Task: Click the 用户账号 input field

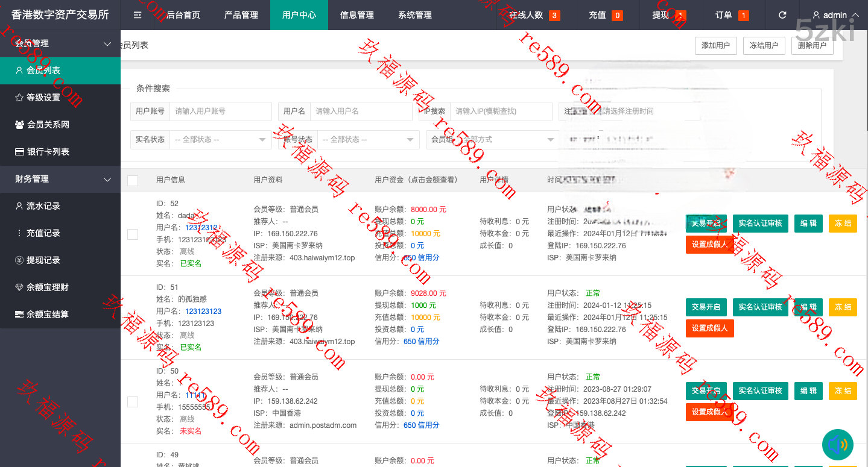Action: point(221,111)
